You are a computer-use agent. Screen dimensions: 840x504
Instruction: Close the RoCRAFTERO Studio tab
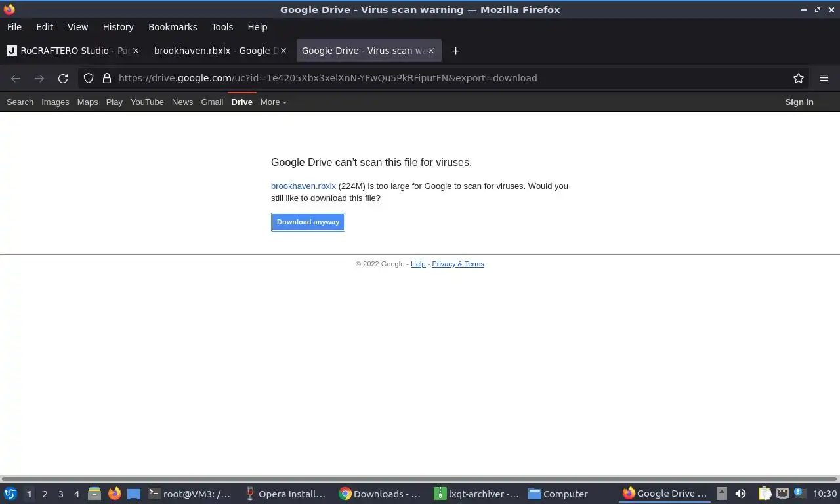pyautogui.click(x=136, y=51)
